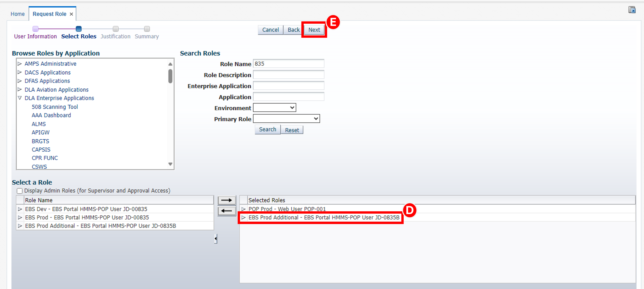Click the User Information step marker
This screenshot has height=289, width=644.
[x=36, y=29]
